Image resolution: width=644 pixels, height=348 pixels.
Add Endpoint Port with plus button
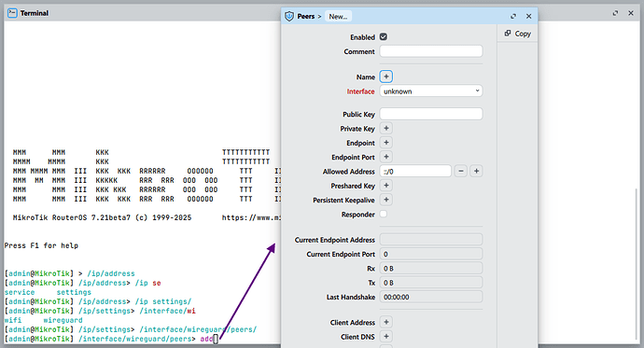(x=386, y=157)
